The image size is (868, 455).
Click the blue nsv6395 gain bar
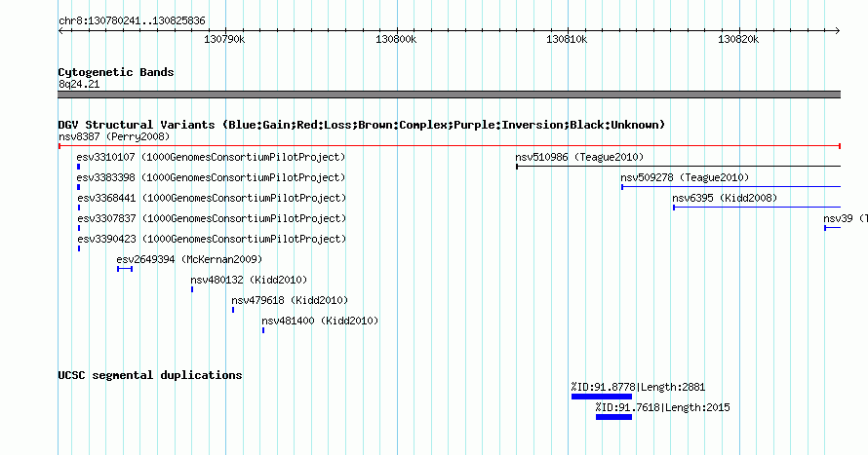(x=757, y=208)
